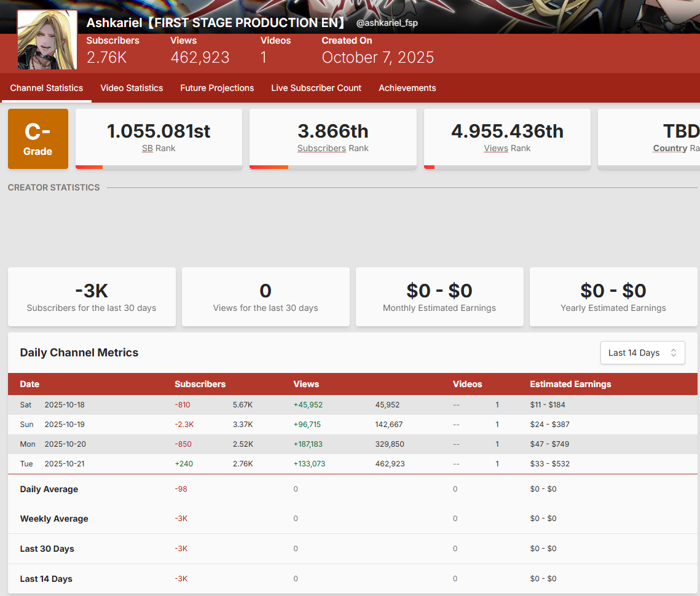
Task: Click the $47 - $749 earnings cell
Action: [x=549, y=444]
